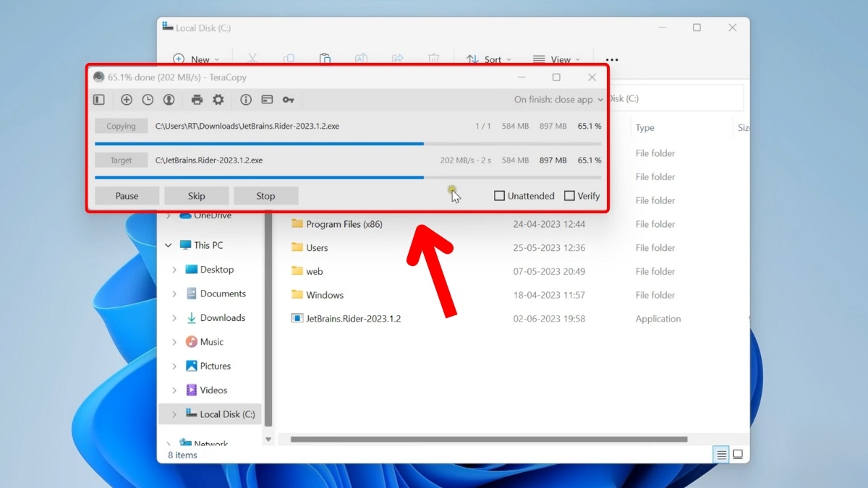868x488 pixels.
Task: Collapse the This PC tree node
Action: (169, 245)
